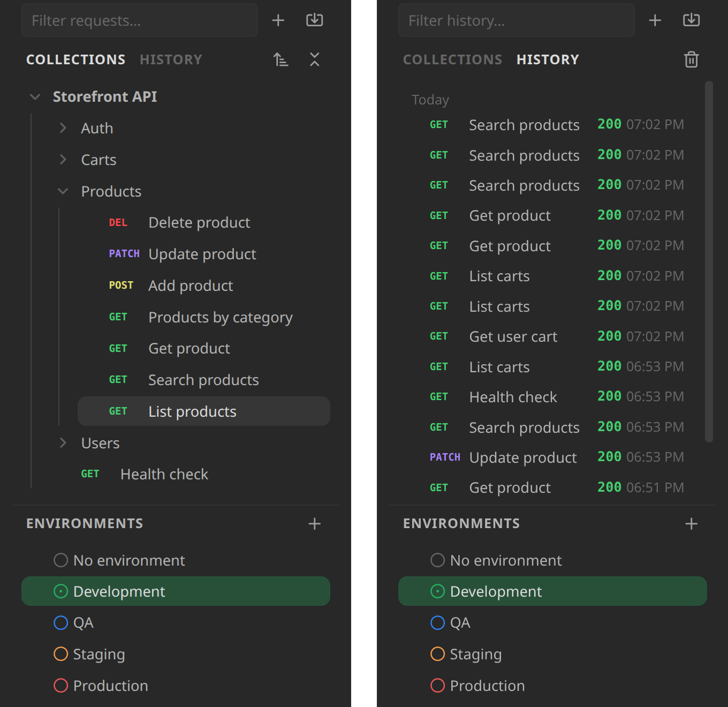Open the COLLECTIONS tab in left panel
This screenshot has width=728, height=707.
(76, 59)
